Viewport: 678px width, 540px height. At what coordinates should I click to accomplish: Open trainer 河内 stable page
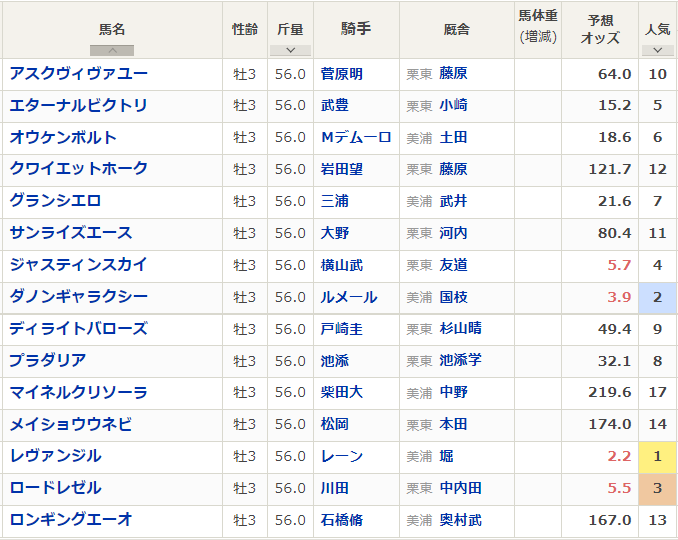point(454,233)
